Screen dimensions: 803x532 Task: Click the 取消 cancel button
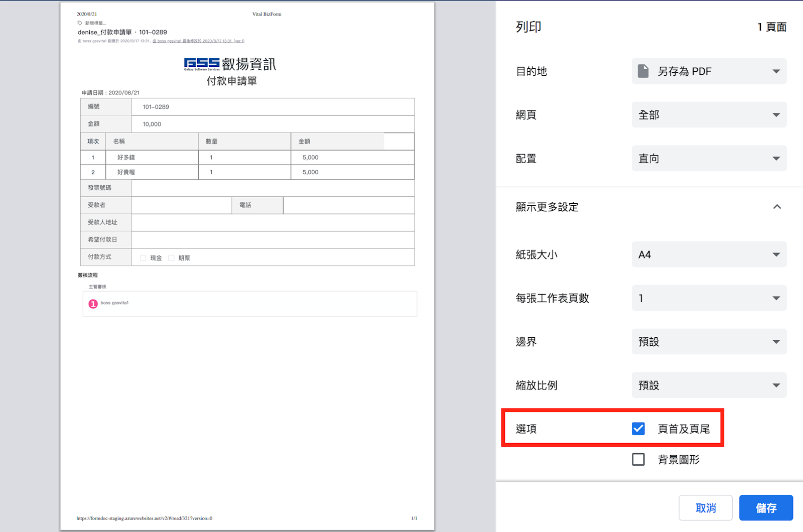pos(705,508)
